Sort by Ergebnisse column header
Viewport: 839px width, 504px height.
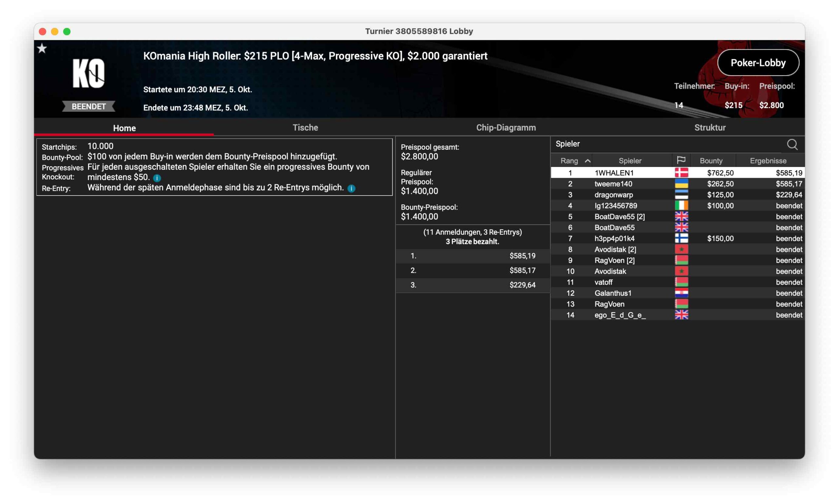coord(768,161)
